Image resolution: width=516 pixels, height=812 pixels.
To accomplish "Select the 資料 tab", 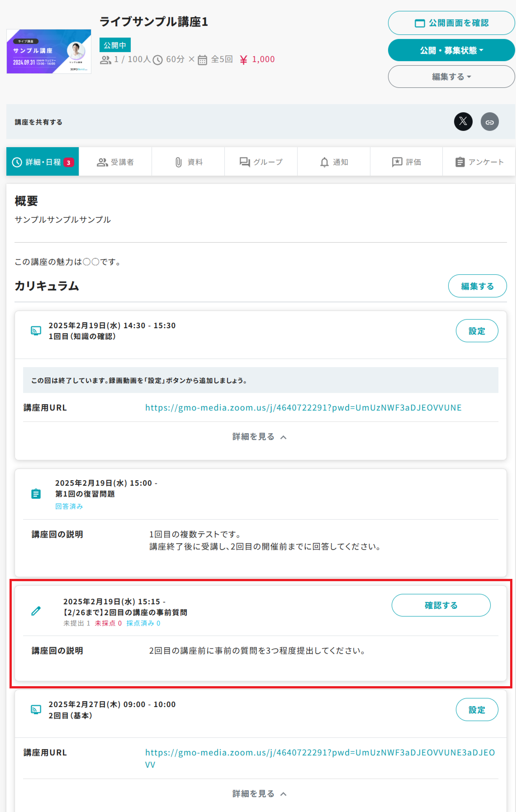I will [189, 162].
